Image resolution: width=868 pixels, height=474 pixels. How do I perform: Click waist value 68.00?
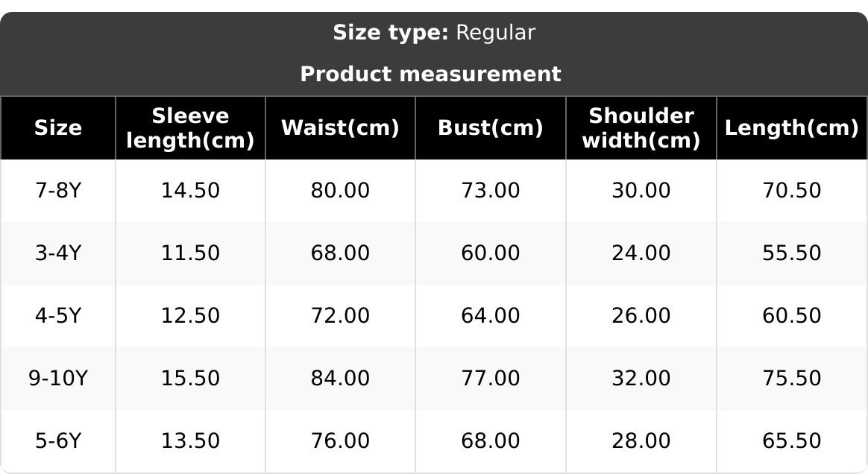[340, 253]
